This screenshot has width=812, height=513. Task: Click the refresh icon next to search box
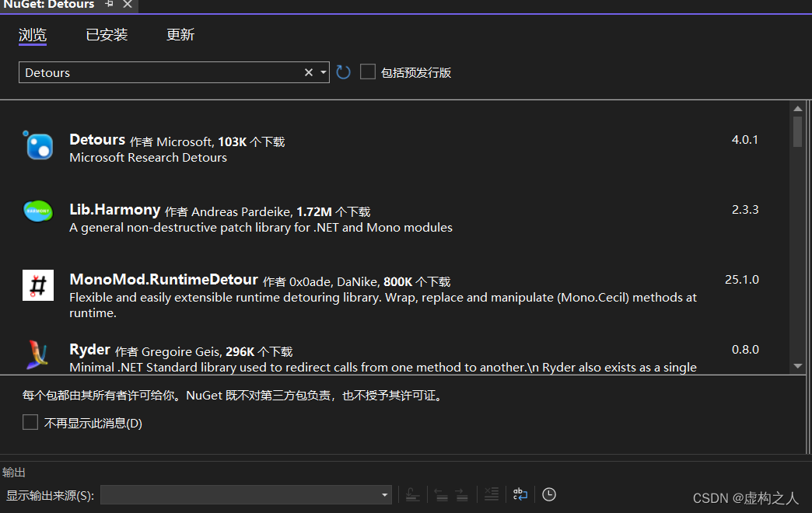(x=343, y=72)
